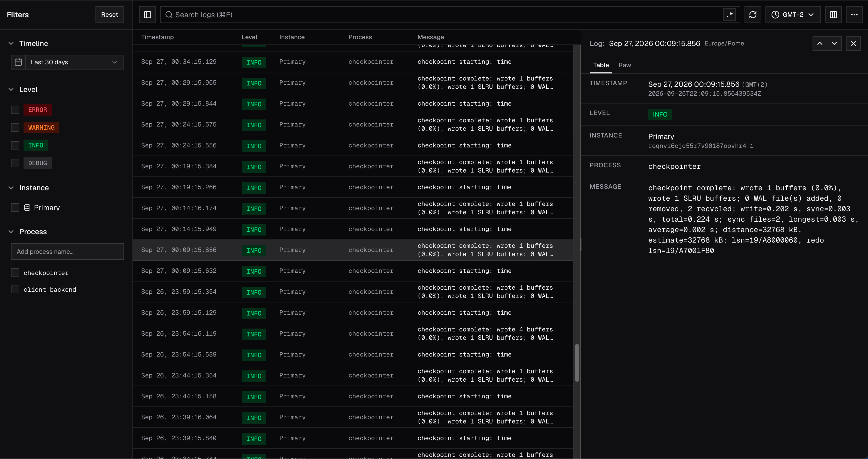Select log row Sep 27, 00:29:15.965
The image size is (868, 459).
(353, 83)
